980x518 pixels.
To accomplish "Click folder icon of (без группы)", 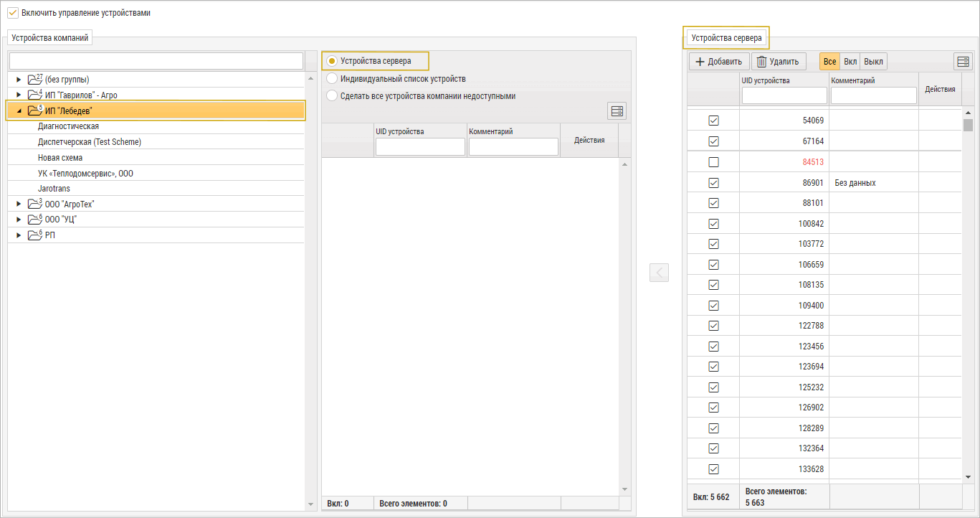I will [x=34, y=79].
